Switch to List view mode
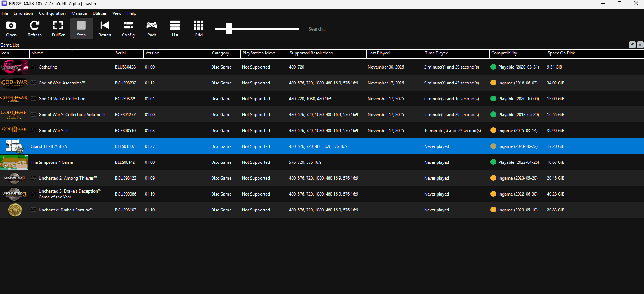The image size is (644, 294). [175, 29]
